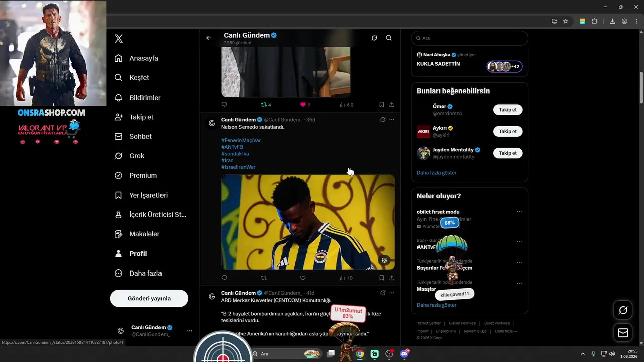The image size is (644, 362).
Task: Expand Daha fazla in left sidebar
Action: (139, 273)
